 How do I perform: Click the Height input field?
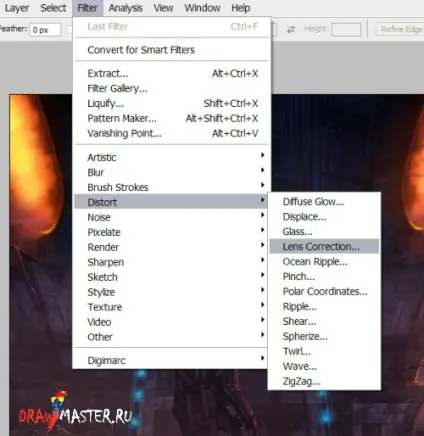[346, 29]
